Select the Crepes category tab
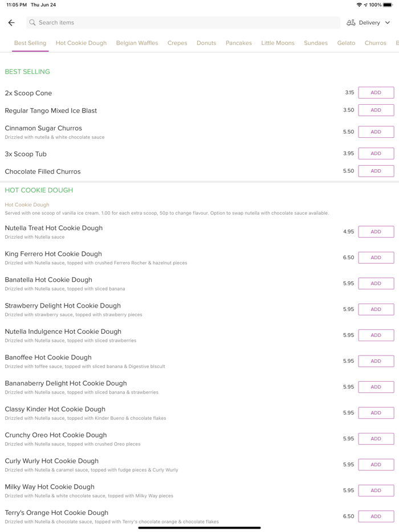The width and height of the screenshot is (399, 532). 177,43
